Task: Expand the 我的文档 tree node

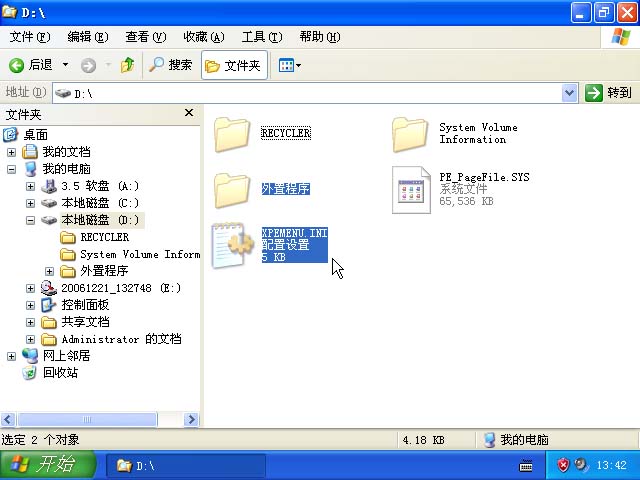Action: pos(11,152)
